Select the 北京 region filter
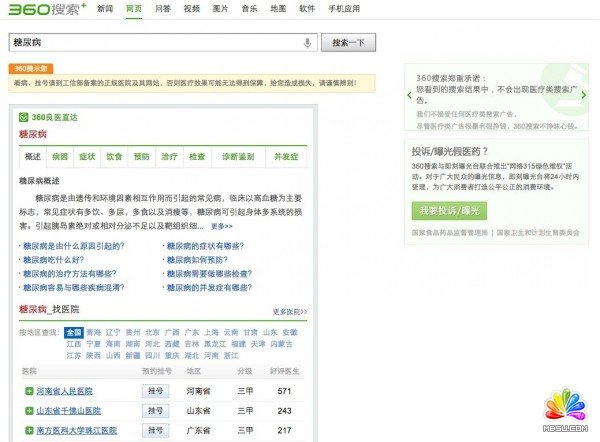This screenshot has width=600, height=442. 152,332
